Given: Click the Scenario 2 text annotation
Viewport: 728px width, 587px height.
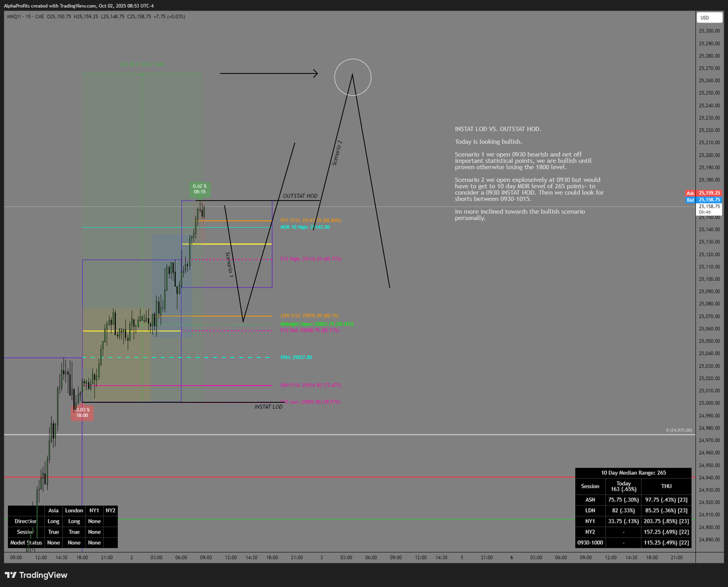Looking at the screenshot, I should click(337, 153).
